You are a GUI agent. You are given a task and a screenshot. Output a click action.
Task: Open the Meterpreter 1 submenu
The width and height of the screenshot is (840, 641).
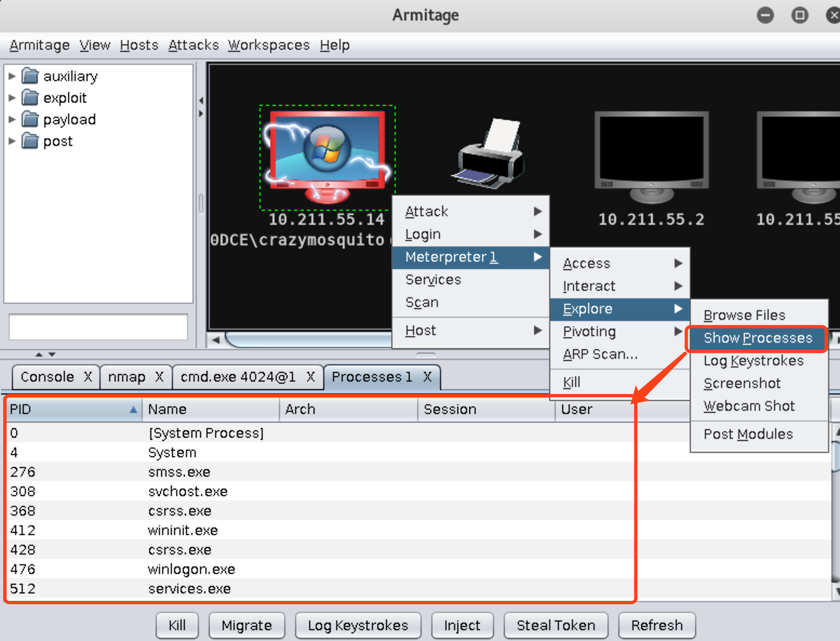coord(471,257)
